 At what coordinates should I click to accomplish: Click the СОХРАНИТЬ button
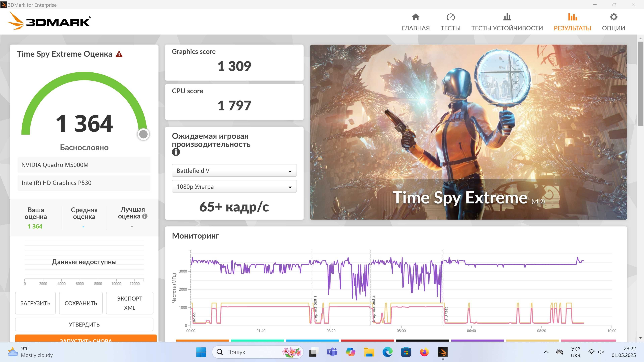(x=81, y=303)
